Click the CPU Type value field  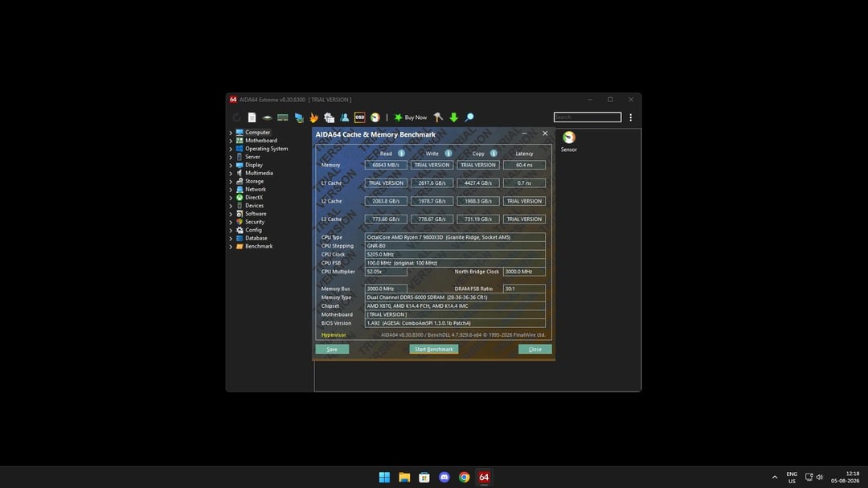455,237
